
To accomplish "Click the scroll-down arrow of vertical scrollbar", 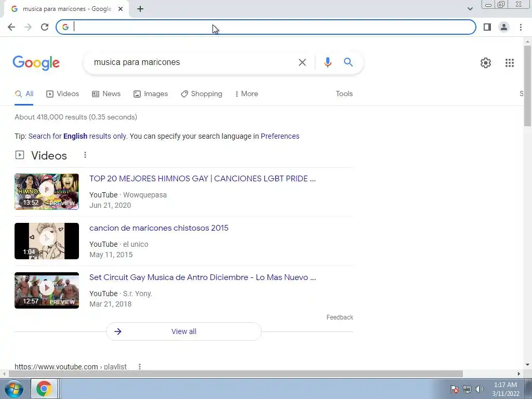I will [528, 365].
